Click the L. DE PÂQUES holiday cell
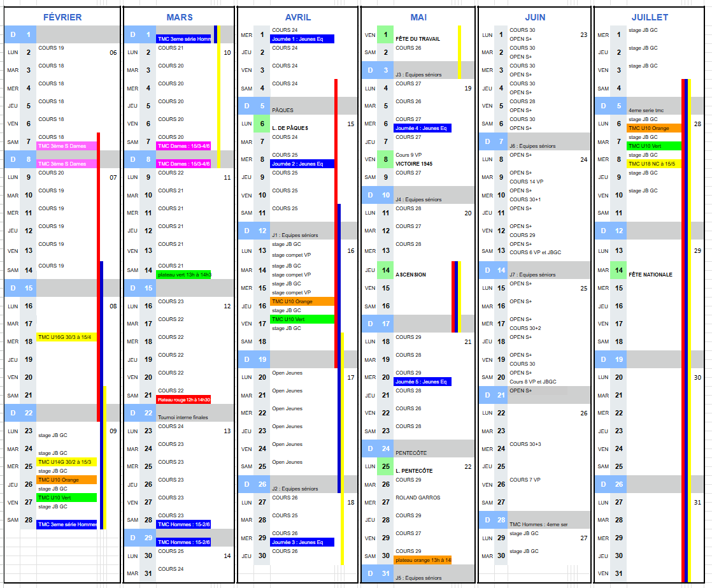This screenshot has width=712, height=588. (290, 128)
